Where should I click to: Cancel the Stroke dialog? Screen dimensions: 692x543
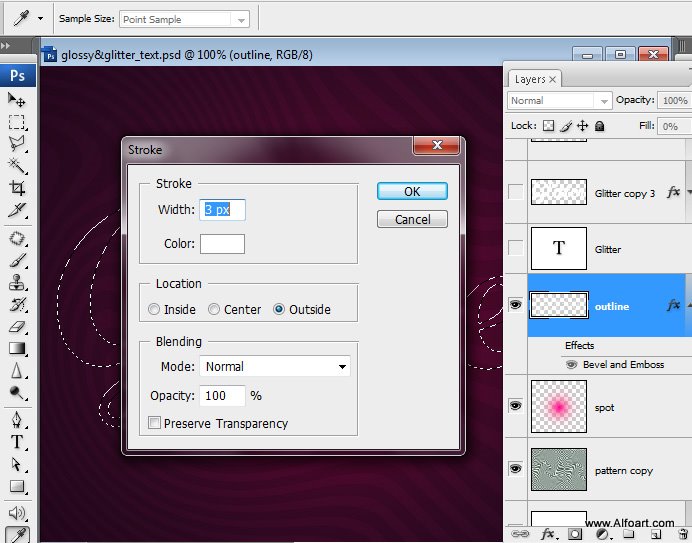(x=412, y=219)
